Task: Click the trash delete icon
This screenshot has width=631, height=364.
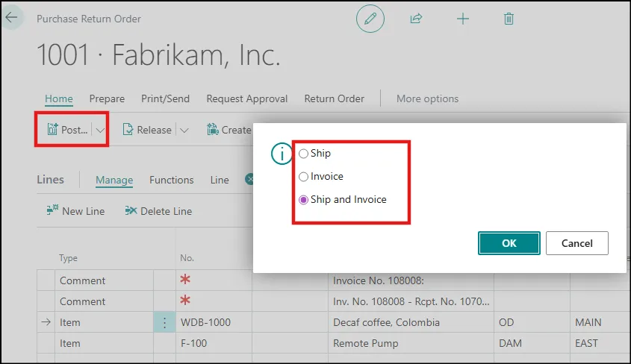Action: (509, 19)
